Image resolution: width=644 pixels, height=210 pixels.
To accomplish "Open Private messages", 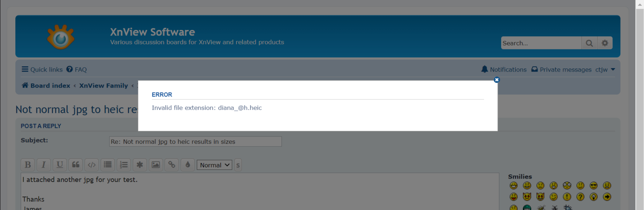I will [561, 70].
